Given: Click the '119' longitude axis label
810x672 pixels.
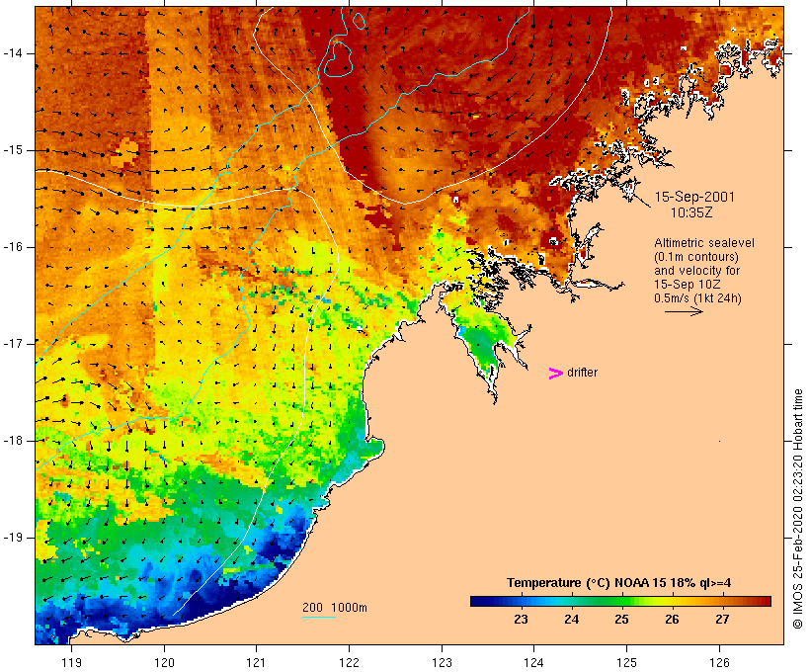Looking at the screenshot, I should [x=72, y=663].
